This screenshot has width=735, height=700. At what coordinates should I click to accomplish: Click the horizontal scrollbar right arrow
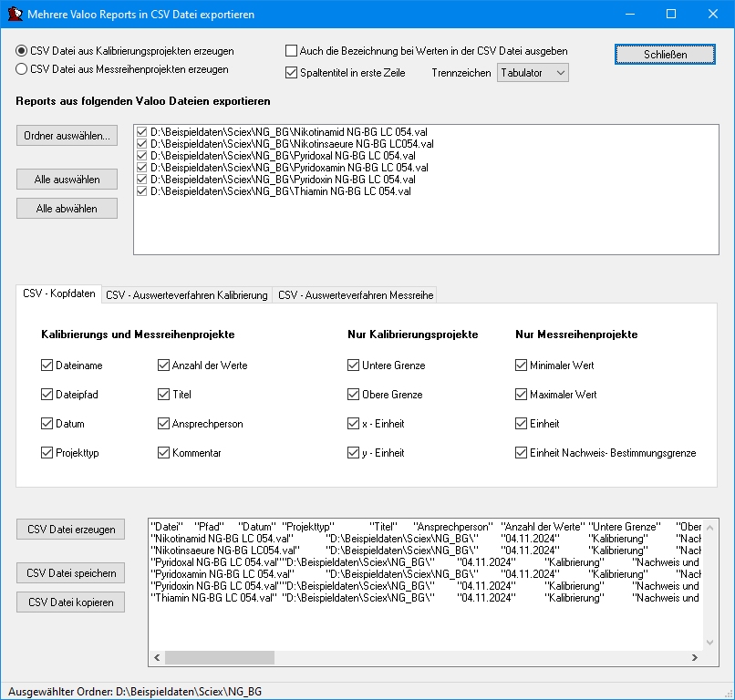coord(697,657)
